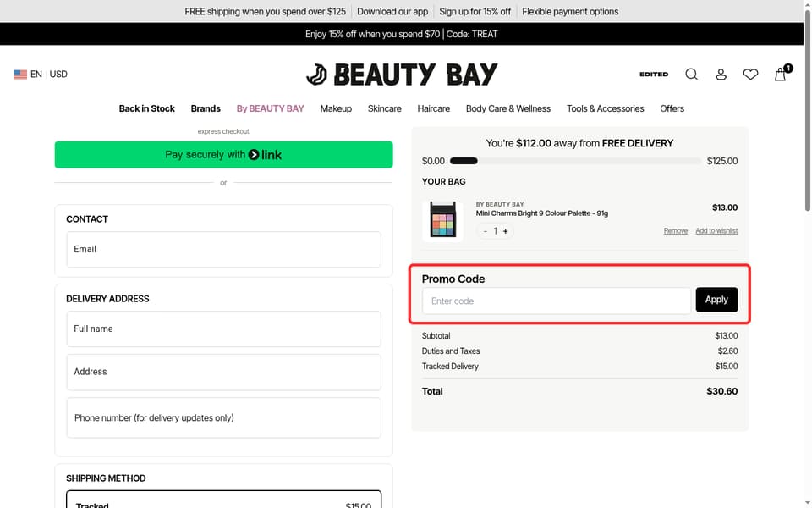Click Sign up for 15% off link
The image size is (812, 508).
[475, 11]
